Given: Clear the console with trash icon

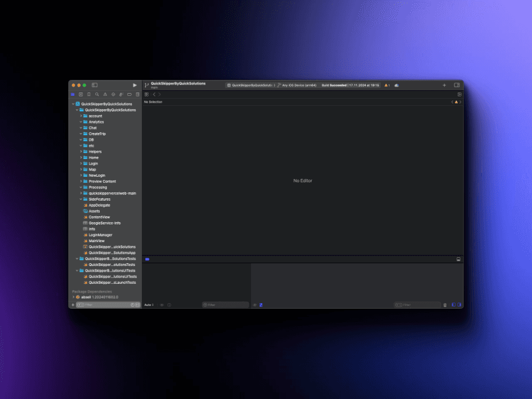Looking at the screenshot, I should (445, 305).
